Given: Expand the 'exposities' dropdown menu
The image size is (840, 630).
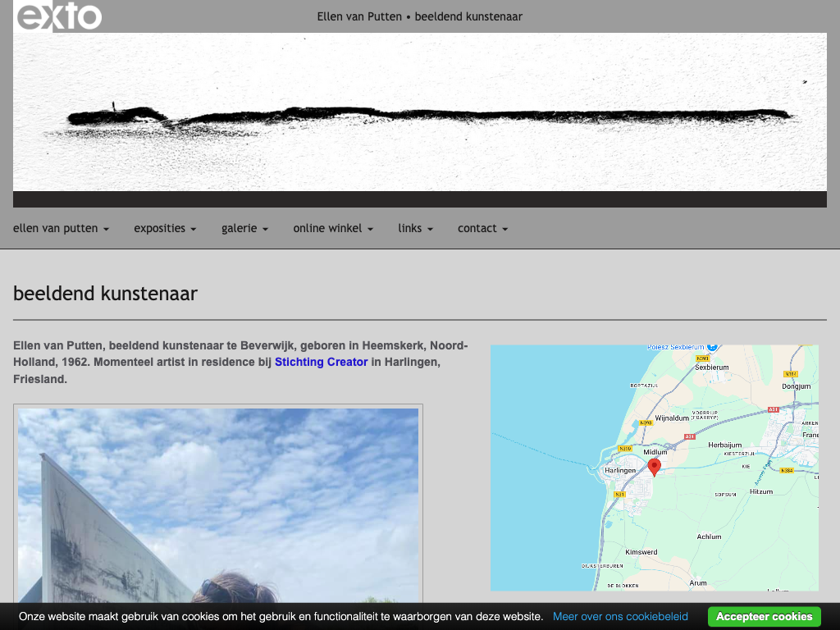Looking at the screenshot, I should [165, 229].
